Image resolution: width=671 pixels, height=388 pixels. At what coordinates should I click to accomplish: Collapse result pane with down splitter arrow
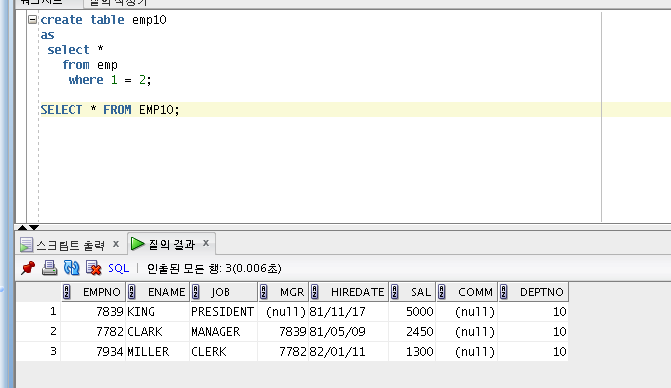coord(34,227)
